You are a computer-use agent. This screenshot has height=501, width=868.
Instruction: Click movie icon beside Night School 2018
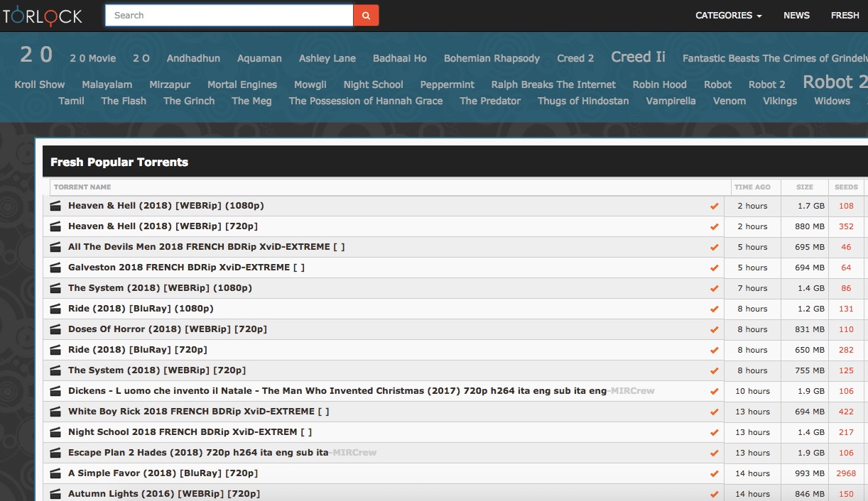tap(55, 432)
